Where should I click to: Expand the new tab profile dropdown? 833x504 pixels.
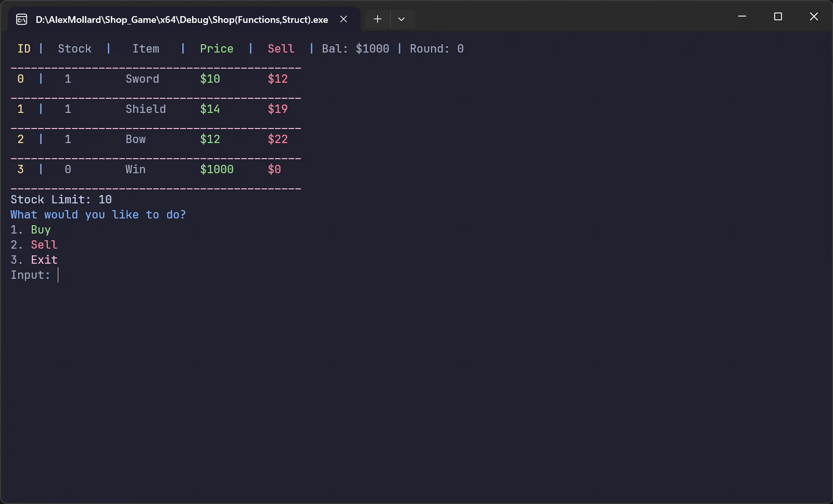coord(401,19)
